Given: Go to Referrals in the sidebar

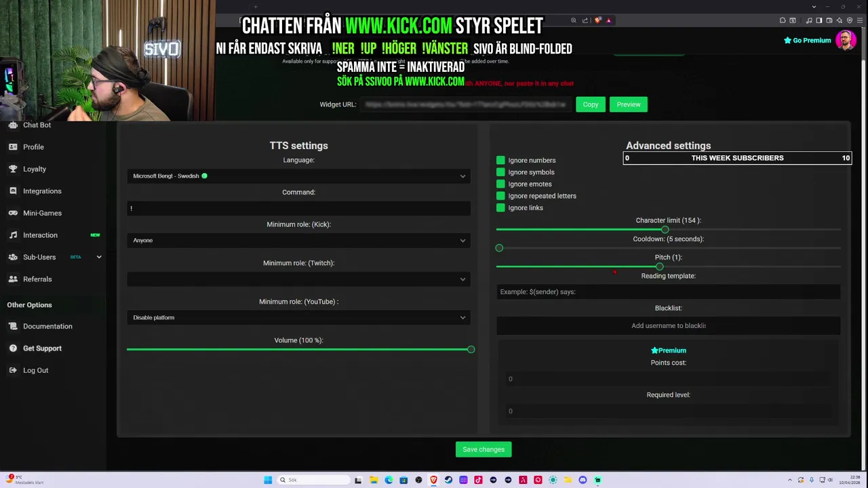Looking at the screenshot, I should click(x=37, y=279).
